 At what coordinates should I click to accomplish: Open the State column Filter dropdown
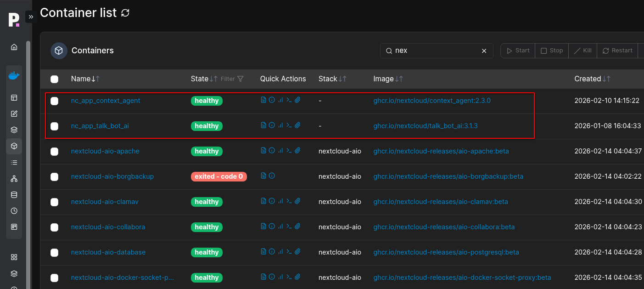coord(232,79)
